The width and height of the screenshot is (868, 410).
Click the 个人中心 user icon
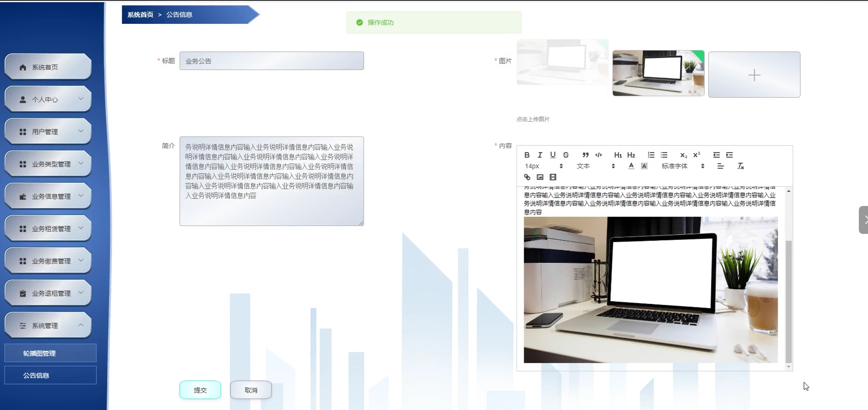[23, 99]
